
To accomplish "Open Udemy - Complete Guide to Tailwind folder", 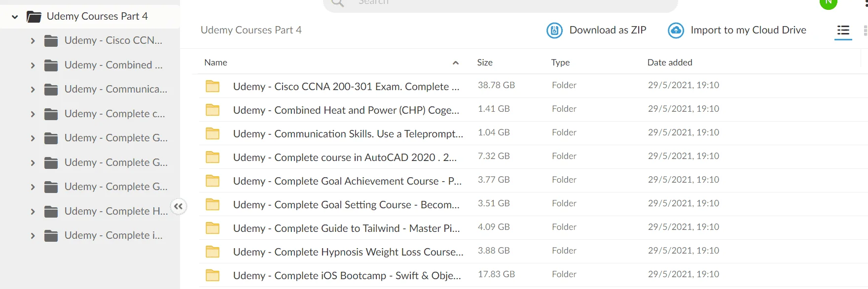I will (x=346, y=228).
